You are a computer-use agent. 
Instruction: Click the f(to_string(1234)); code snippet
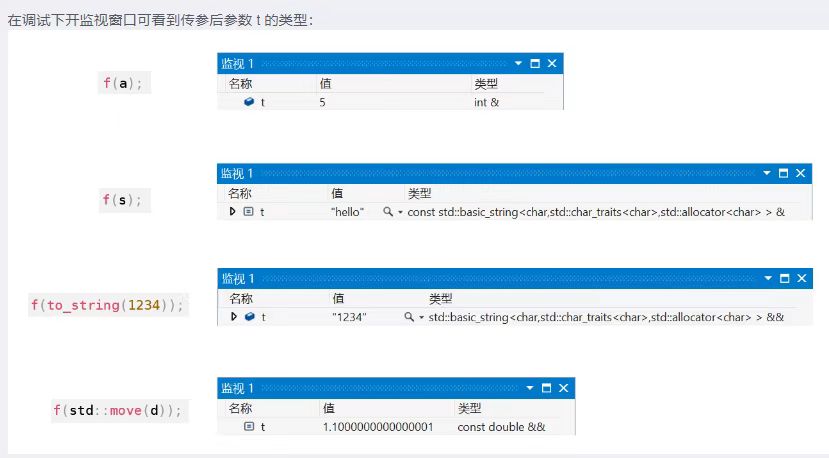(107, 305)
